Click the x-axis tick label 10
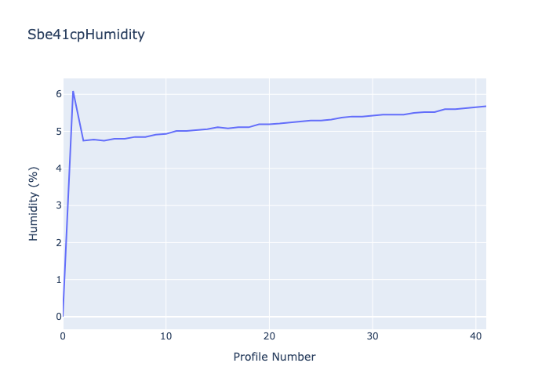 tap(166, 336)
